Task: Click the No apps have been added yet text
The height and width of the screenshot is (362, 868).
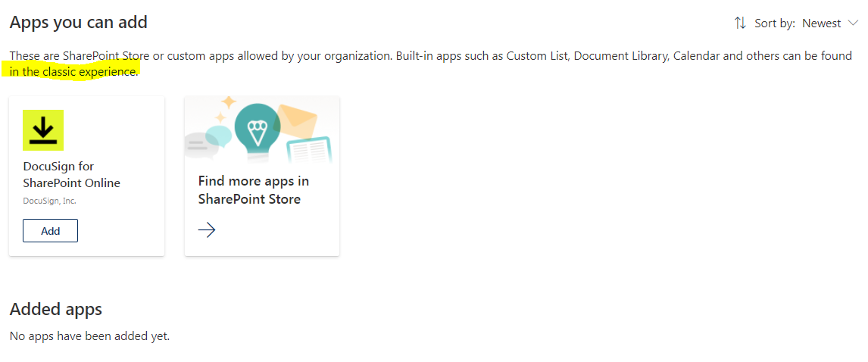Action: coord(89,336)
